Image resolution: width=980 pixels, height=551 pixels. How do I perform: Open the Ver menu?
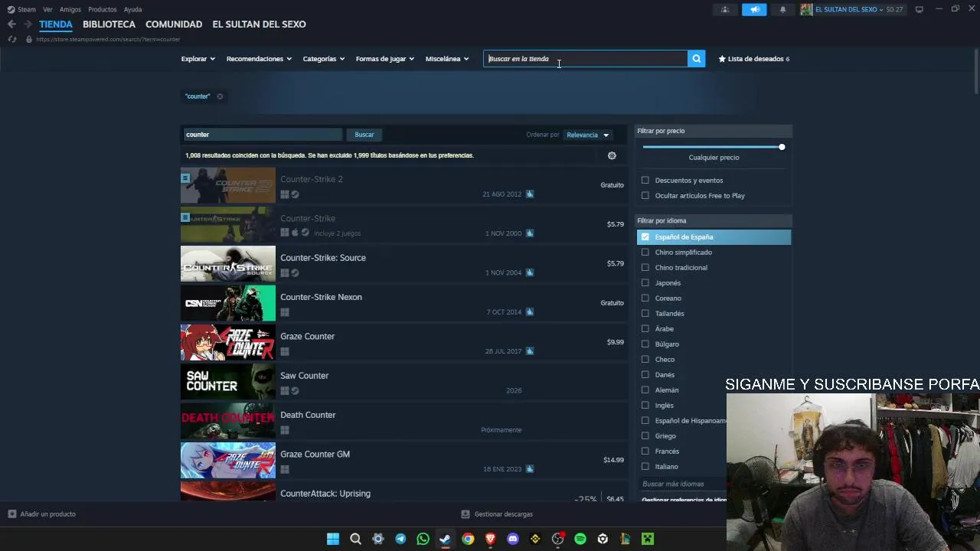(48, 9)
